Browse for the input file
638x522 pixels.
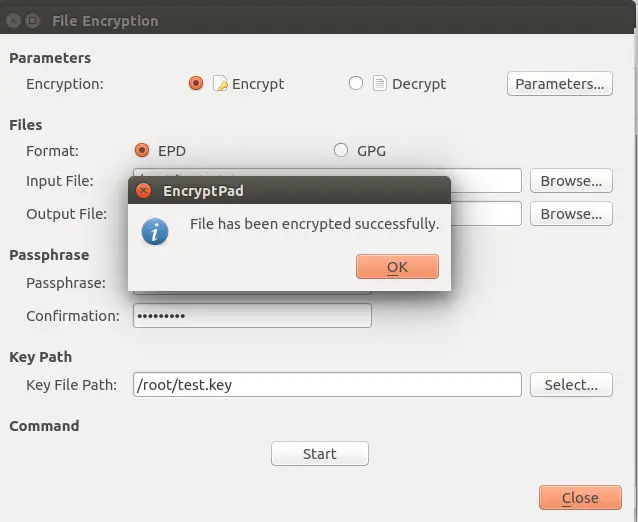coord(571,181)
